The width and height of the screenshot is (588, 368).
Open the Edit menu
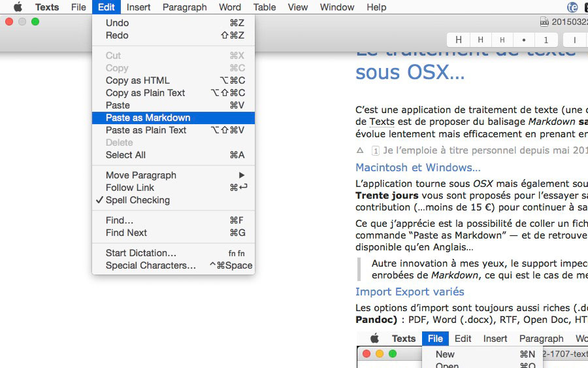(x=106, y=7)
